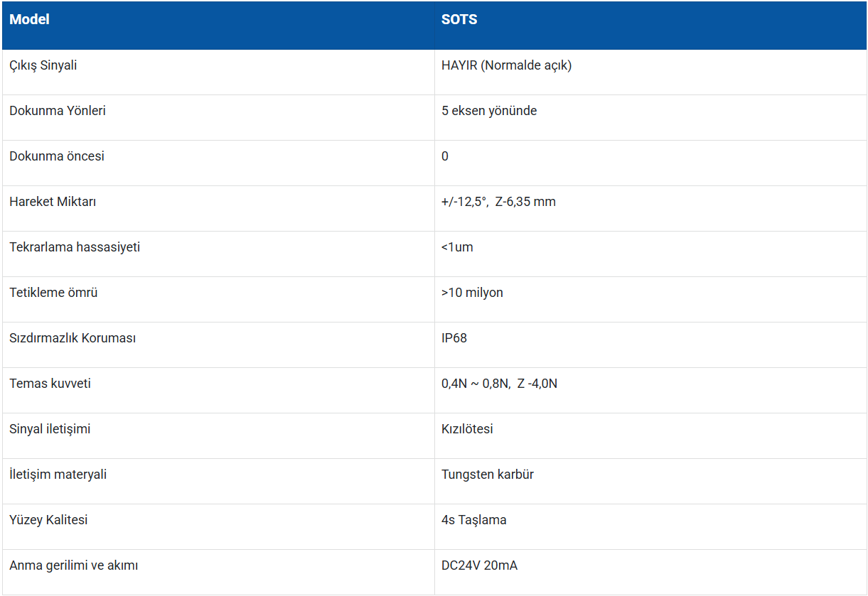
Task: Click the 4s Taşlama value
Action: click(x=474, y=520)
